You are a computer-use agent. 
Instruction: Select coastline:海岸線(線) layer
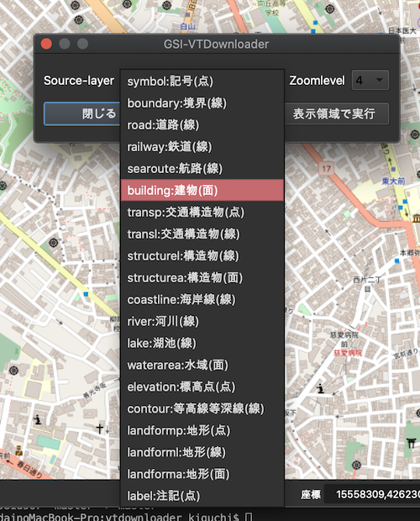pyautogui.click(x=202, y=299)
